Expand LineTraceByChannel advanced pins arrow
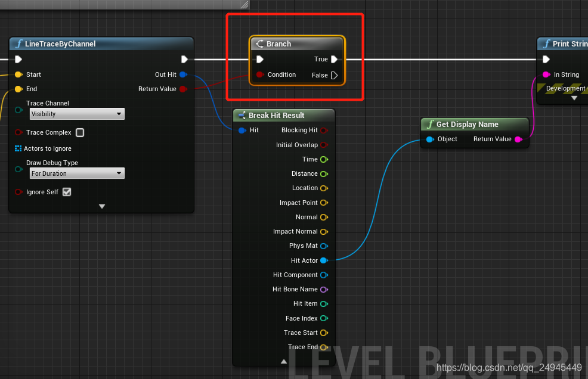This screenshot has width=588, height=379. 101,206
